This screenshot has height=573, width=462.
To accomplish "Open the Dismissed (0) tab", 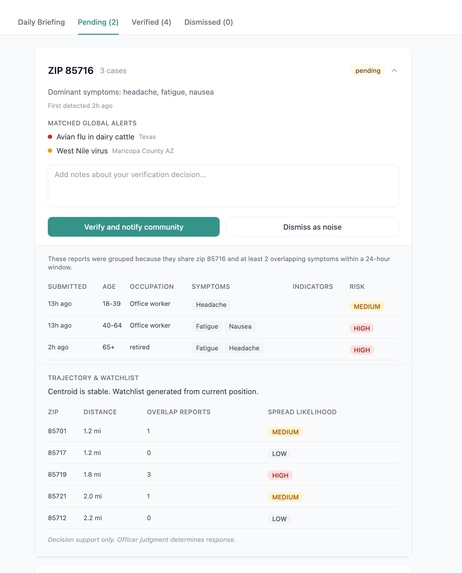I will coord(208,22).
